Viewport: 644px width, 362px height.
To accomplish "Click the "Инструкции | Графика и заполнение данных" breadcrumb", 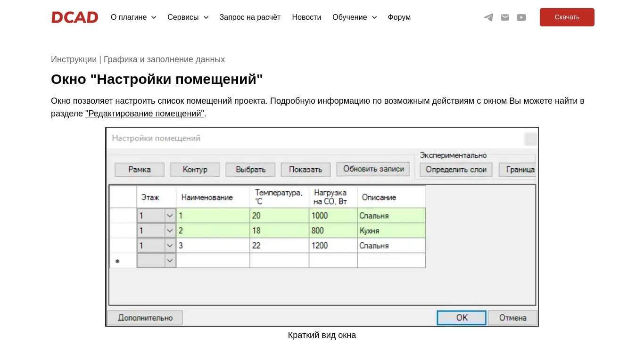I will 138,59.
